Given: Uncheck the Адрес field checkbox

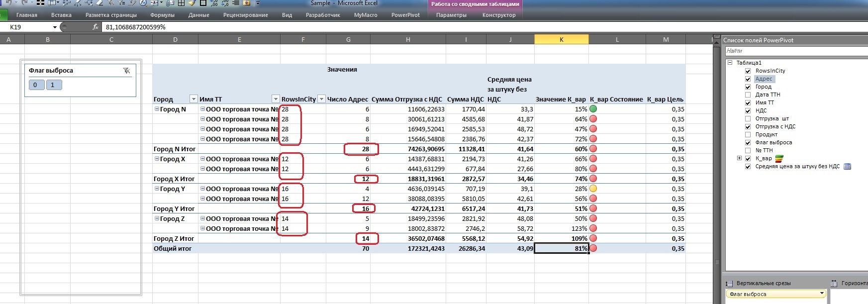Looking at the screenshot, I should (x=748, y=79).
